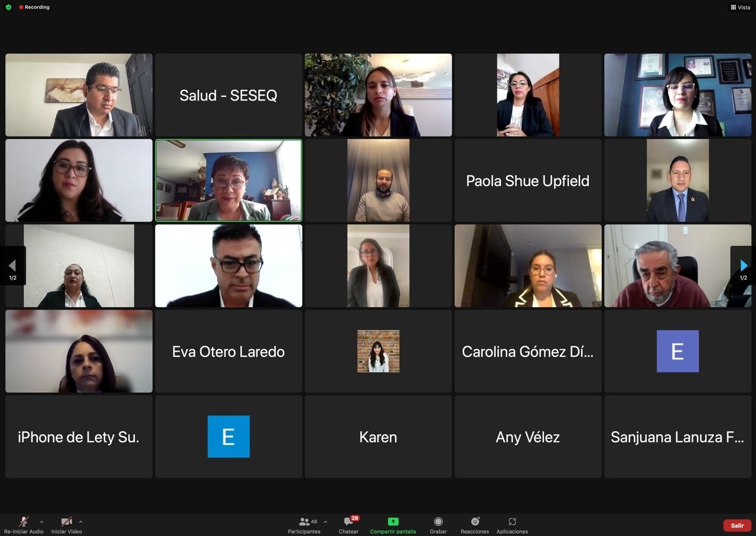Screen dimensions: 756x536
Task: Select video of woman beside large plant
Action: [x=378, y=95]
